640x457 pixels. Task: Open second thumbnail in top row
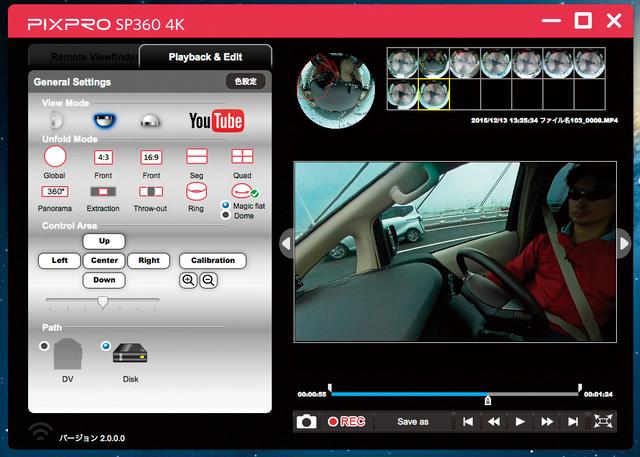(x=434, y=63)
